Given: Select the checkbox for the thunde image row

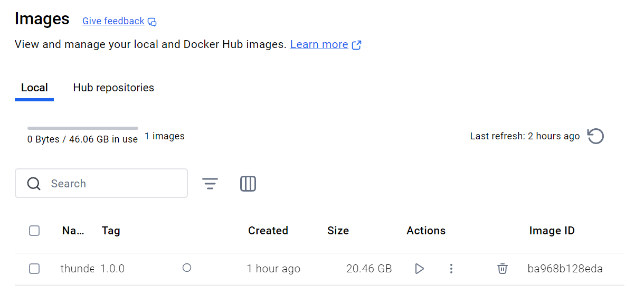Looking at the screenshot, I should pyautogui.click(x=34, y=269).
